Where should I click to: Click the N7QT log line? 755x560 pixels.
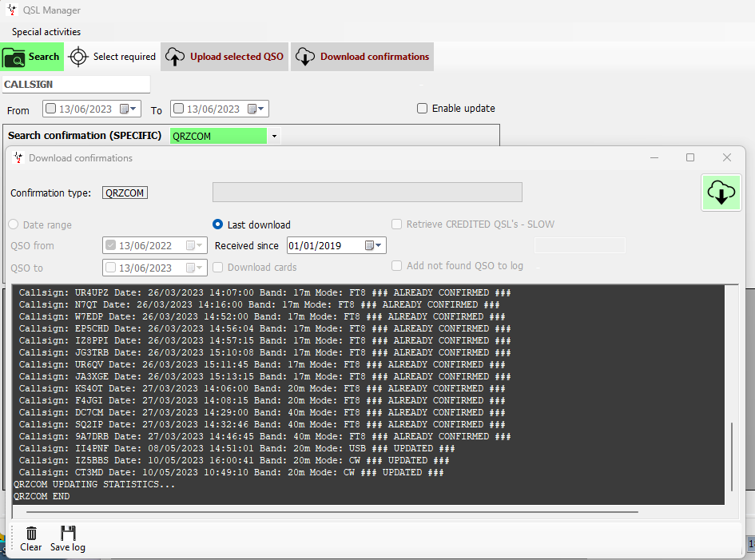tap(259, 304)
